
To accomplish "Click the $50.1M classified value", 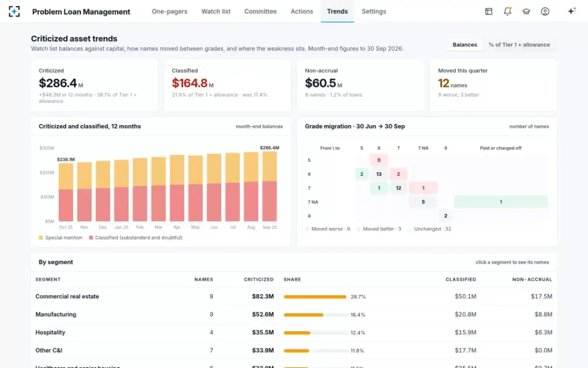I will (465, 296).
